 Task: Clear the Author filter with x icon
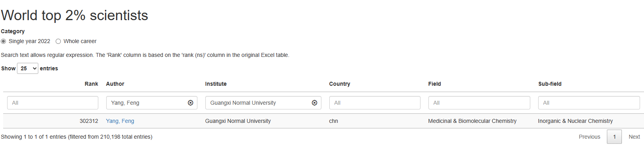(x=190, y=103)
